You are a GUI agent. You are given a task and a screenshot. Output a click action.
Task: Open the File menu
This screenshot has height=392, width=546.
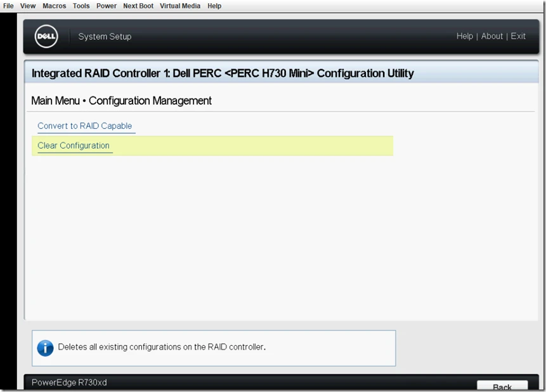click(x=8, y=6)
